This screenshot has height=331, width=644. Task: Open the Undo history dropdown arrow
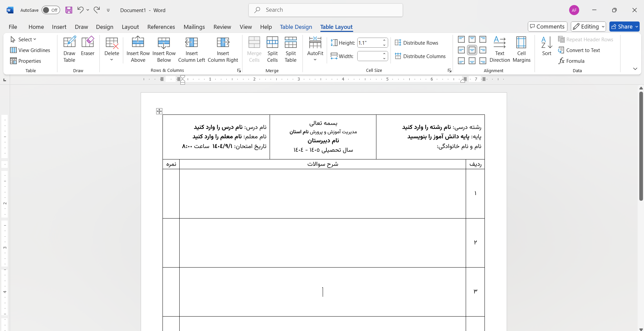(x=88, y=10)
